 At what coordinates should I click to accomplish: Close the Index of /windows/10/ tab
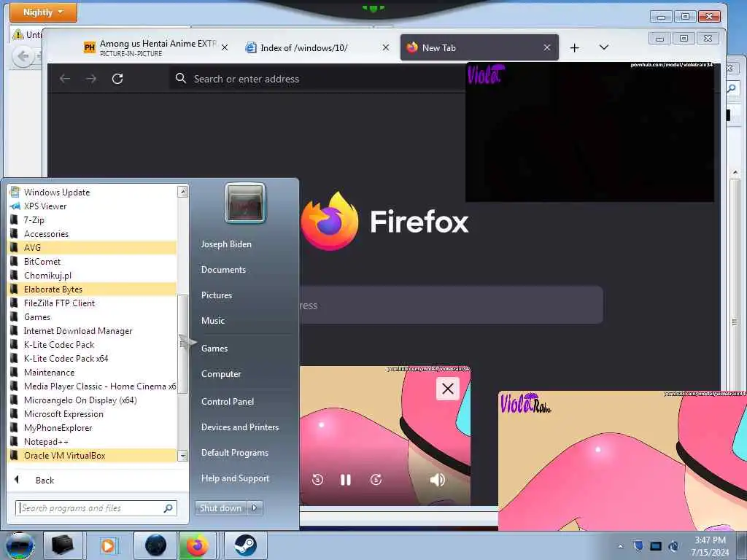click(x=386, y=47)
